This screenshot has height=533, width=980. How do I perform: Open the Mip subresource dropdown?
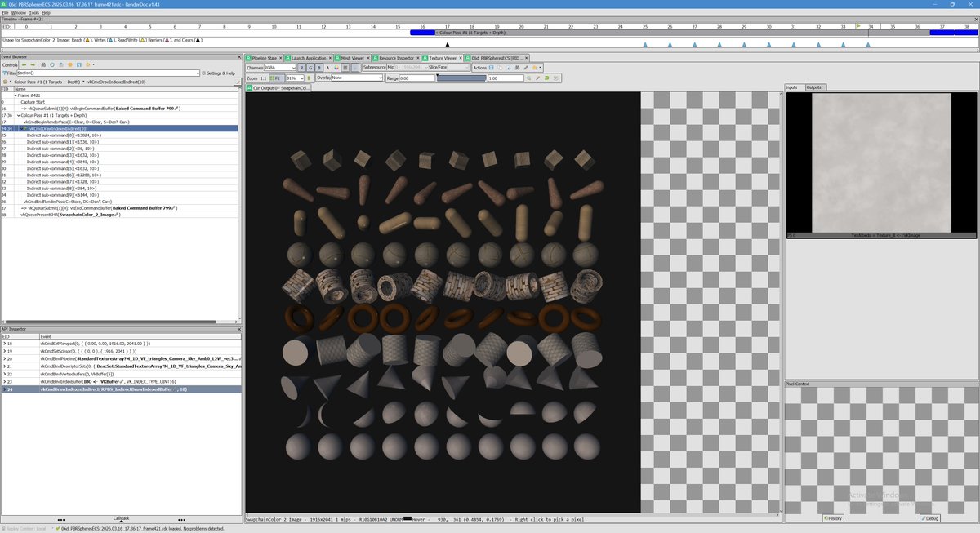pos(408,68)
